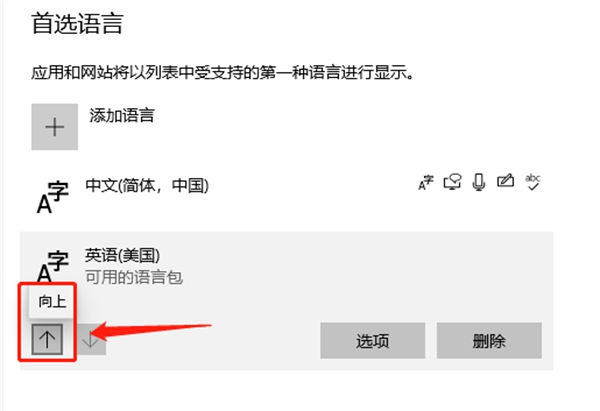Click the 可用的语言包 subtitle text
This screenshot has width=600, height=411.
(134, 277)
